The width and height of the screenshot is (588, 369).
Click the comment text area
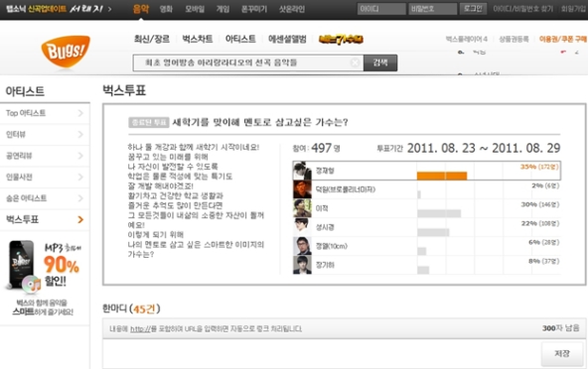point(322,354)
